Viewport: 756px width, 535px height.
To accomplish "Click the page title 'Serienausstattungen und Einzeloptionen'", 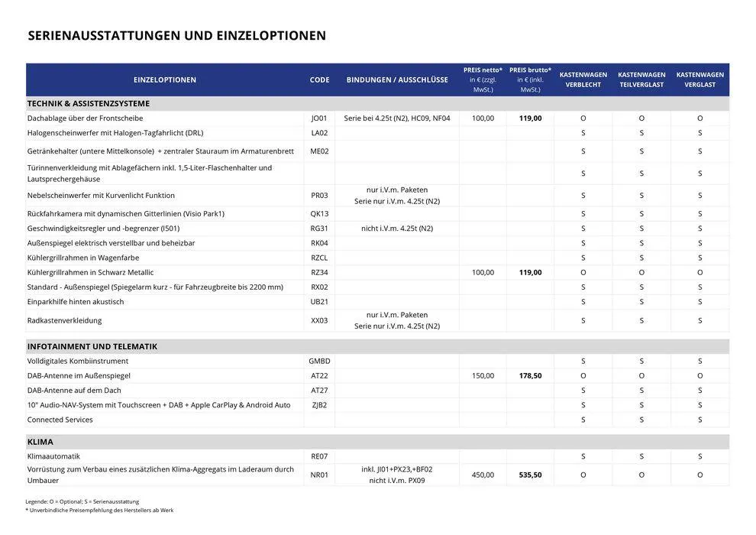I will point(176,36).
